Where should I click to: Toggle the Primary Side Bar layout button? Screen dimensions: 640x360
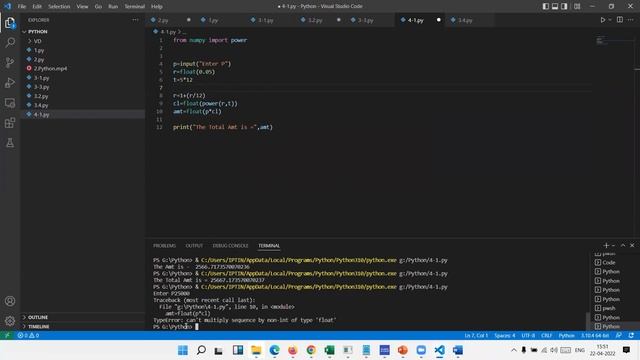(546, 7)
